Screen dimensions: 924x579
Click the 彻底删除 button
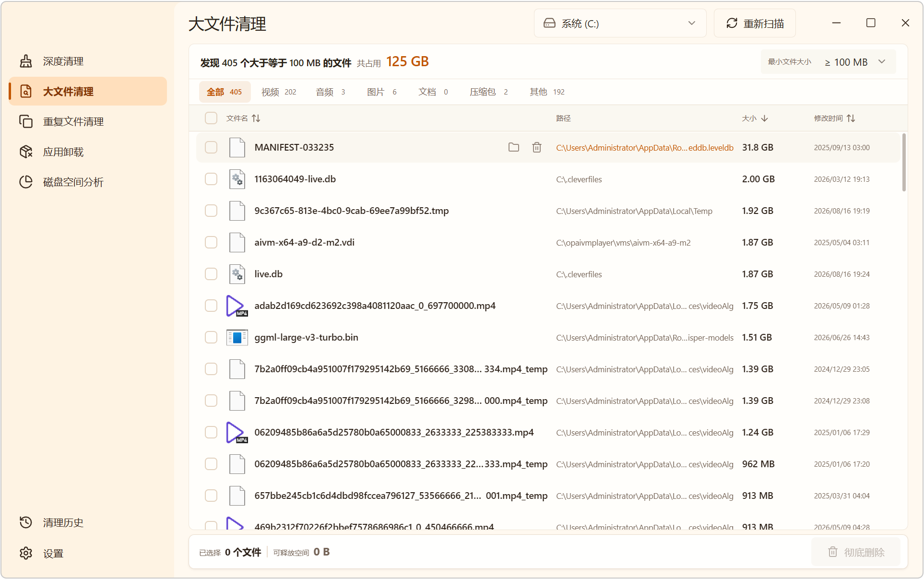tap(856, 552)
